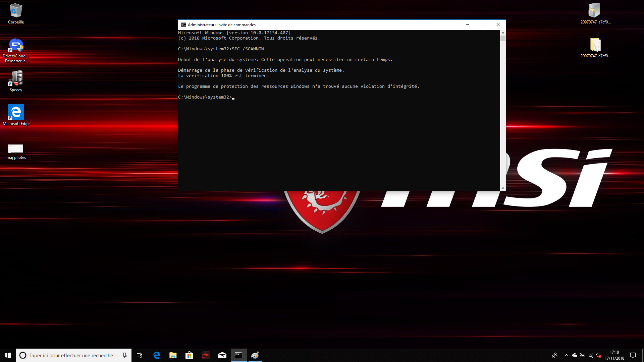Open the Action Center notifications button
The width and height of the screenshot is (644, 362).
click(633, 355)
